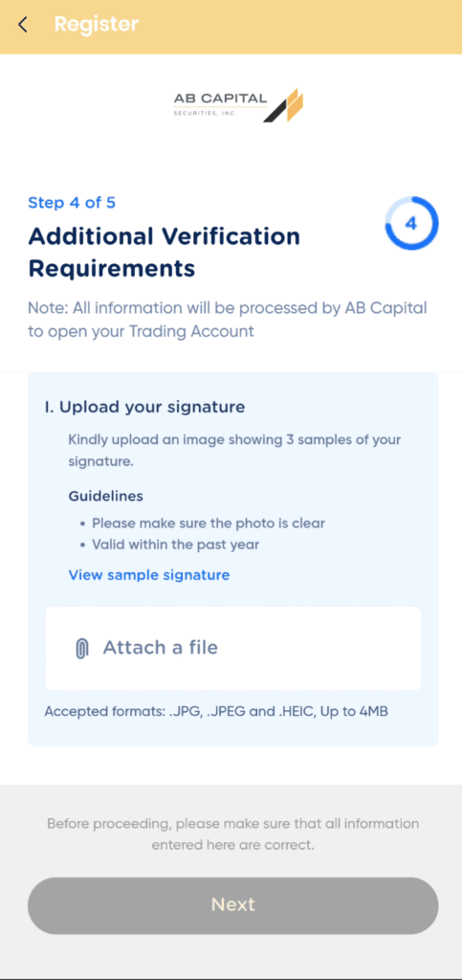
Task: Click the Register header title
Action: point(97,24)
